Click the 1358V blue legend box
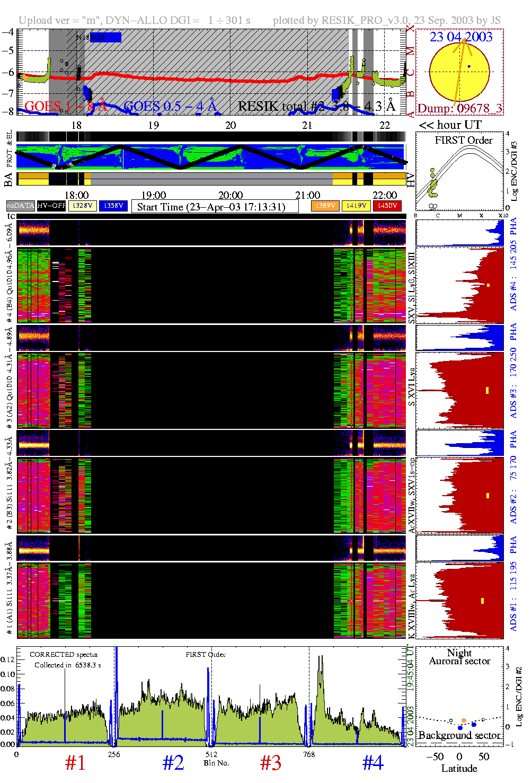532x783 pixels. (113, 206)
